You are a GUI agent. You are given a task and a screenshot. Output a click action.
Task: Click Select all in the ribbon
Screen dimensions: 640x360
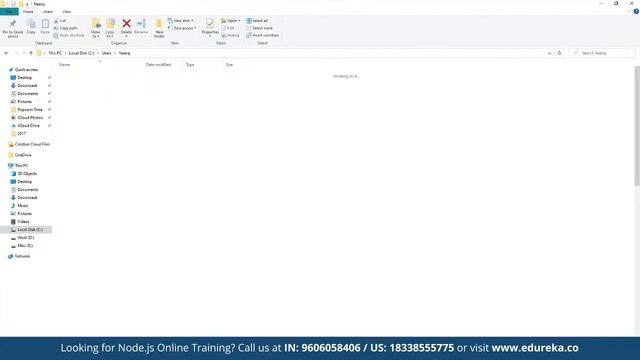pos(257,21)
